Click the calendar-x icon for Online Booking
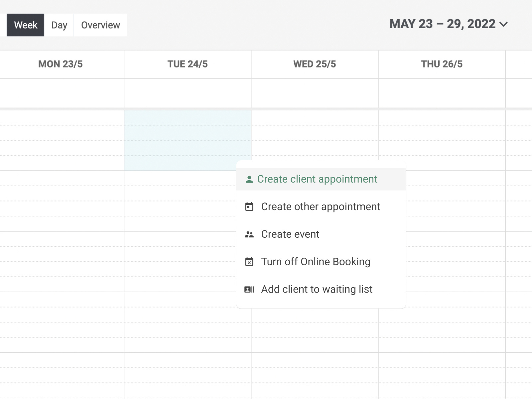This screenshot has height=399, width=532. click(x=249, y=262)
